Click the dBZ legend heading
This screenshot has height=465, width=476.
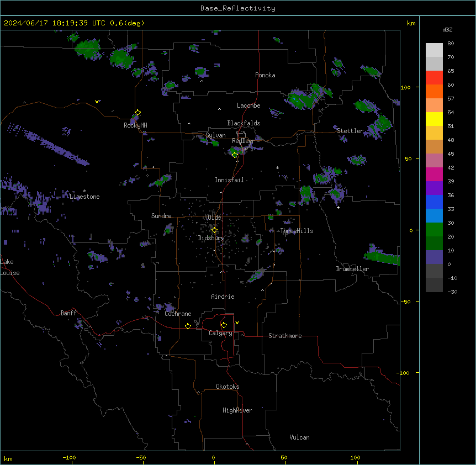tap(447, 29)
